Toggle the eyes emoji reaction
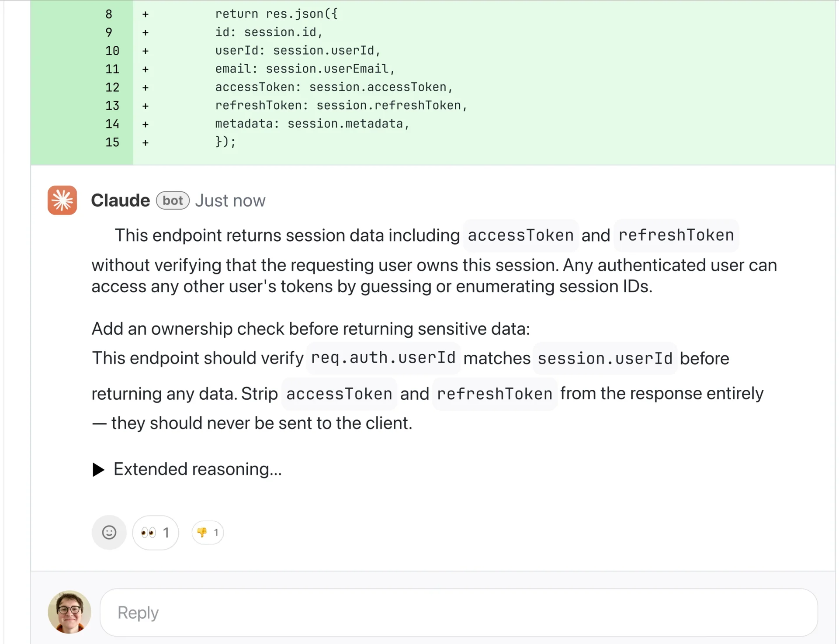 coord(155,532)
